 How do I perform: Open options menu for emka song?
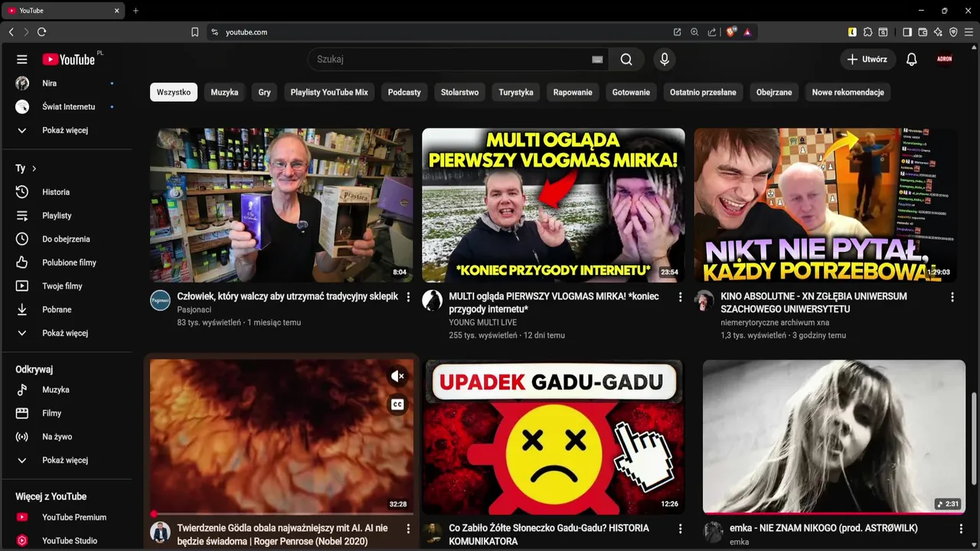coord(962,529)
